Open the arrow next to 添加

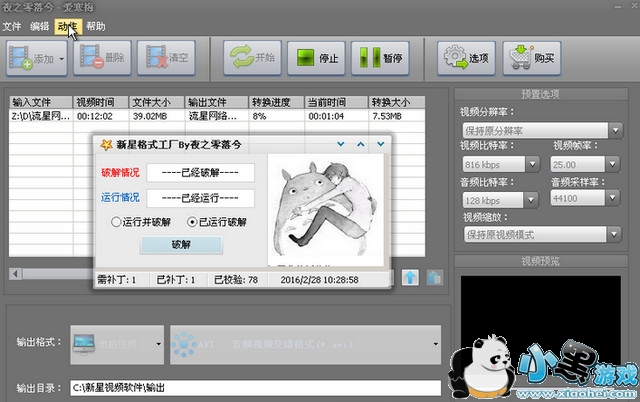click(62, 58)
